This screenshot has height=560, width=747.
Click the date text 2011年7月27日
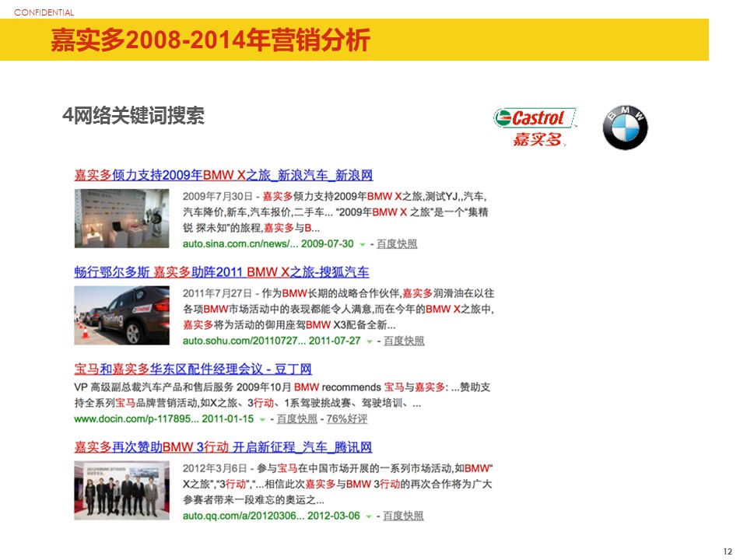coord(217,293)
